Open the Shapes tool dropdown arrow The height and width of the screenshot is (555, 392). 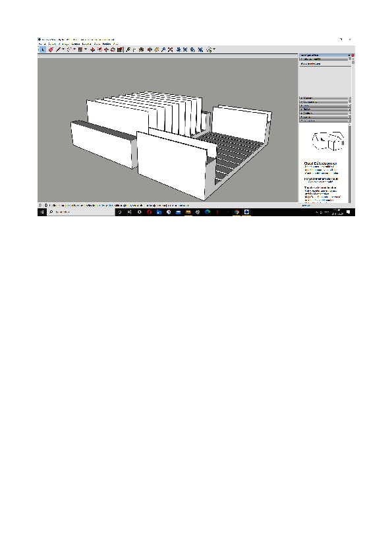coord(86,49)
